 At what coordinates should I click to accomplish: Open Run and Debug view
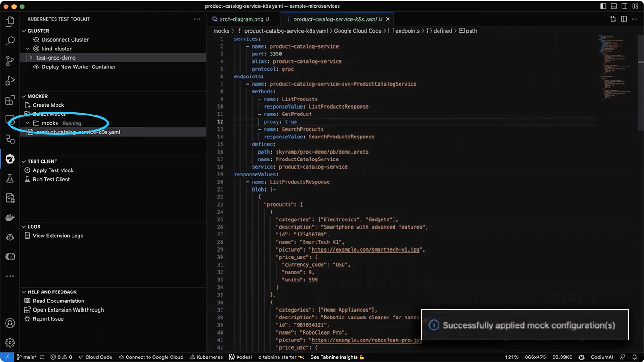(x=10, y=81)
